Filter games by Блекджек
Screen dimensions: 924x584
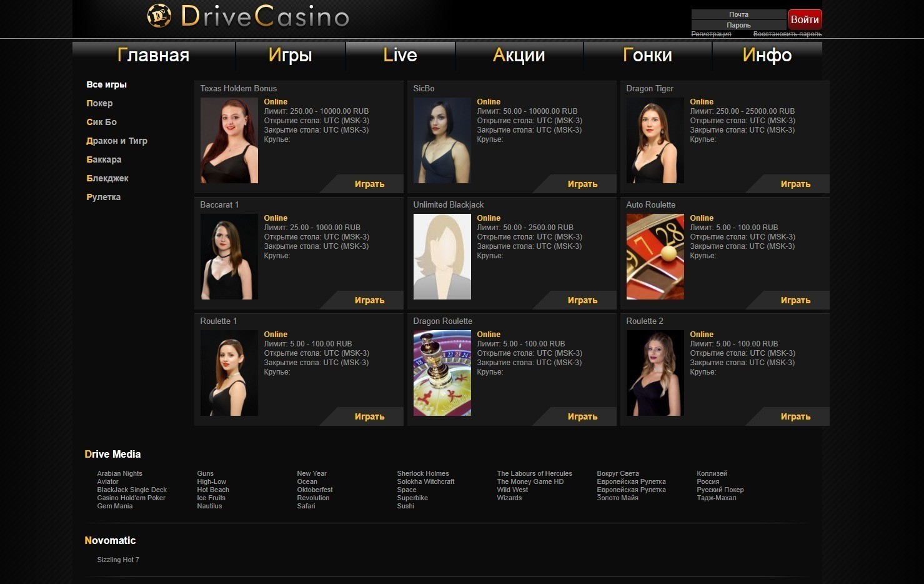pyautogui.click(x=107, y=178)
